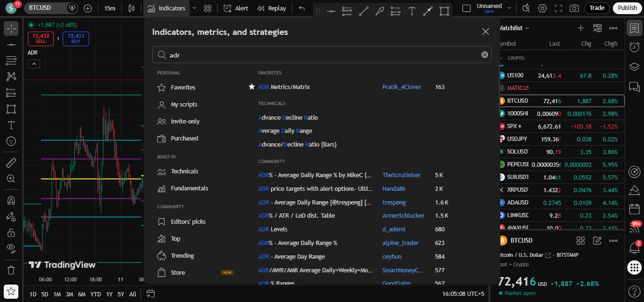The height and width of the screenshot is (302, 644).
Task: Click the Alert clock icon in toolbar
Action: point(228,8)
